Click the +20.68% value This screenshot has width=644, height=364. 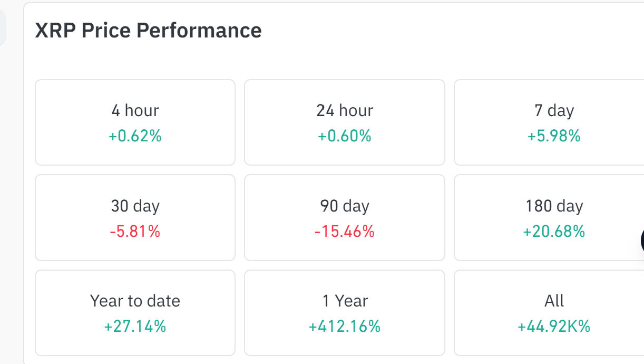point(554,231)
